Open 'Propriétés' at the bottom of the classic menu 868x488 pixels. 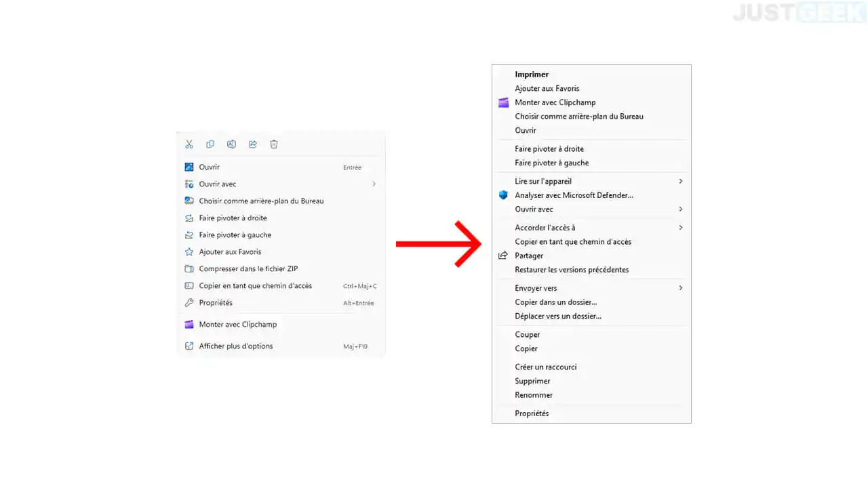(532, 413)
